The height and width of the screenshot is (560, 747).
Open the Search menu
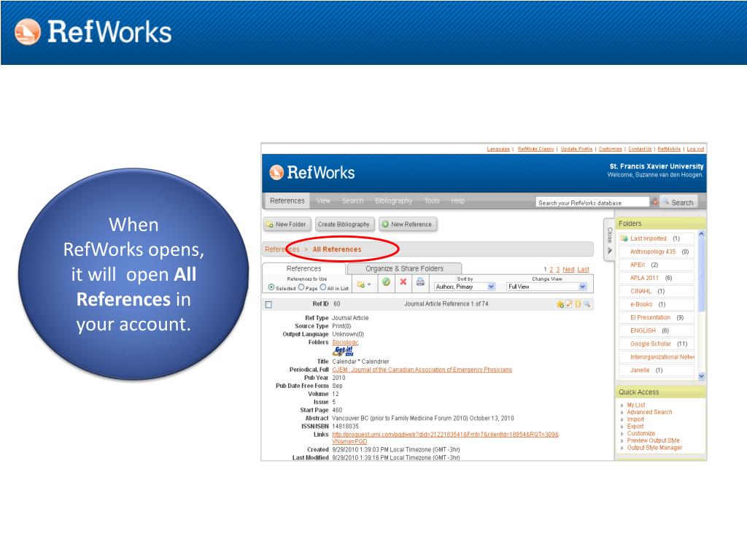[x=352, y=201]
